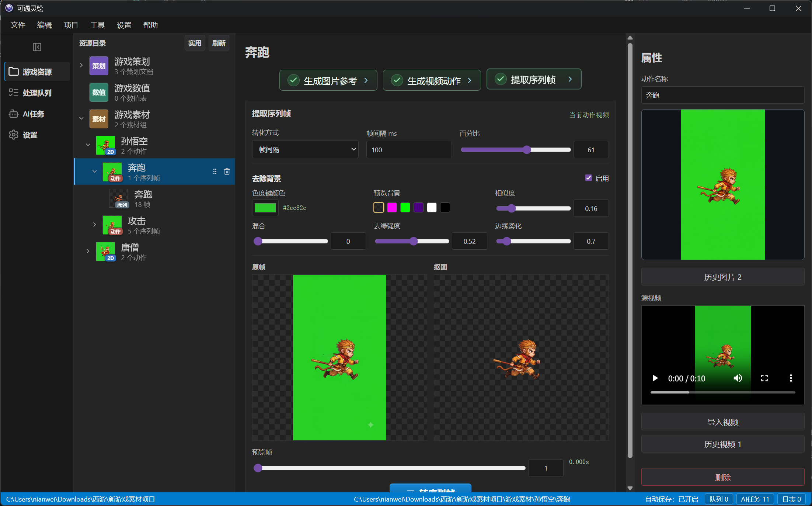Click the 实用 button
Viewport: 812px width, 506px height.
point(195,43)
